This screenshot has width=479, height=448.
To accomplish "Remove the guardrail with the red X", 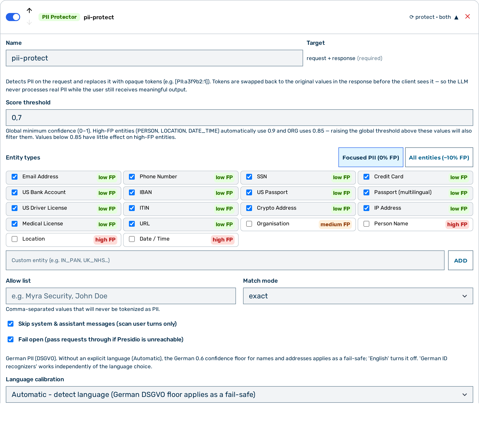I will click(x=467, y=17).
